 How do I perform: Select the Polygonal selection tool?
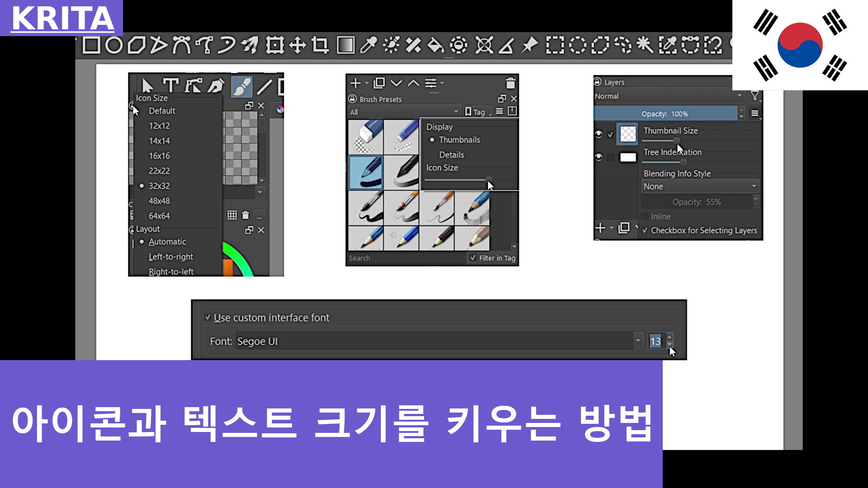click(600, 45)
